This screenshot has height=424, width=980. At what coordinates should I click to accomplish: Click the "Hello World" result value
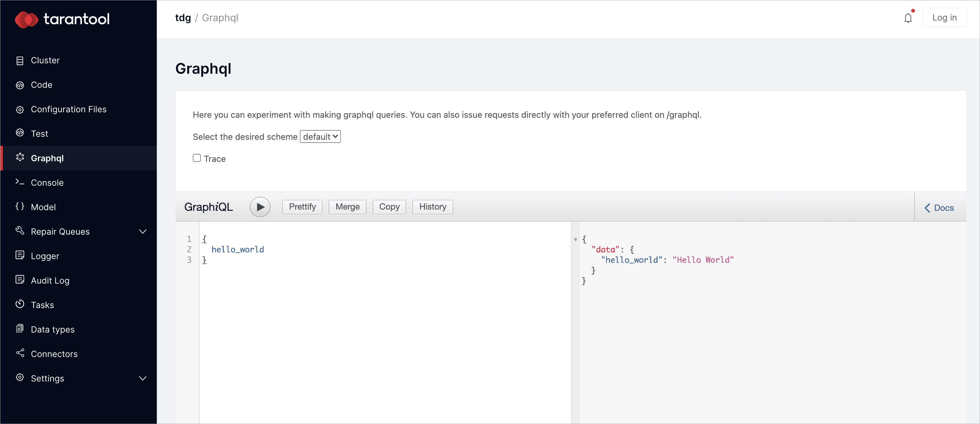[703, 260]
